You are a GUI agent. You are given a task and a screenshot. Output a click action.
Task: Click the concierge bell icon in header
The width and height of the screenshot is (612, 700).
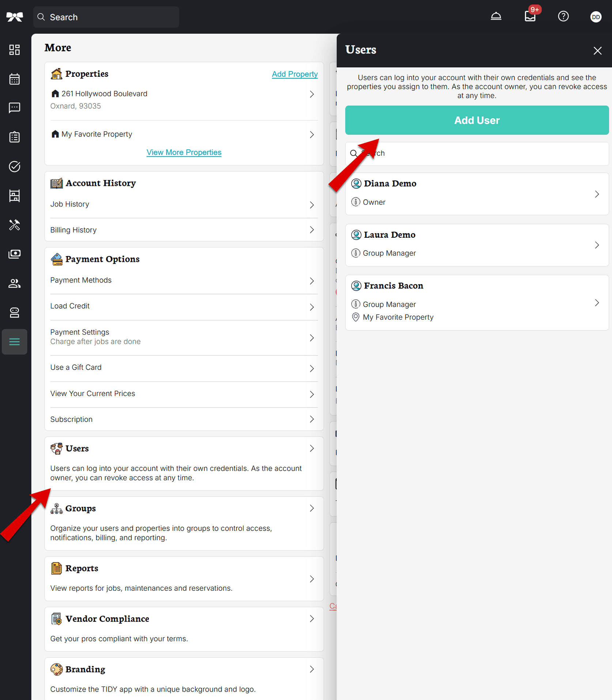coord(496,16)
